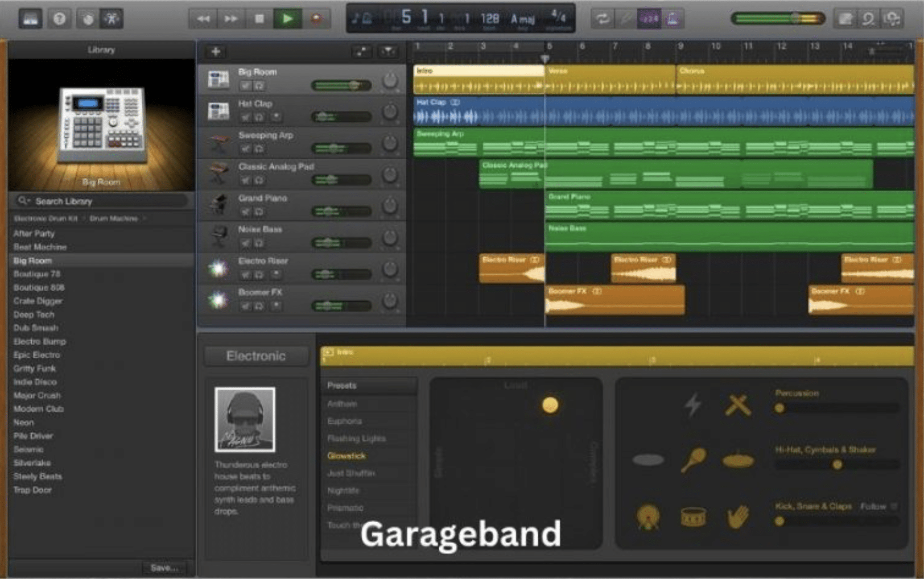The height and width of the screenshot is (579, 924).
Task: Solo the Sweeping Arp track
Action: tap(259, 149)
